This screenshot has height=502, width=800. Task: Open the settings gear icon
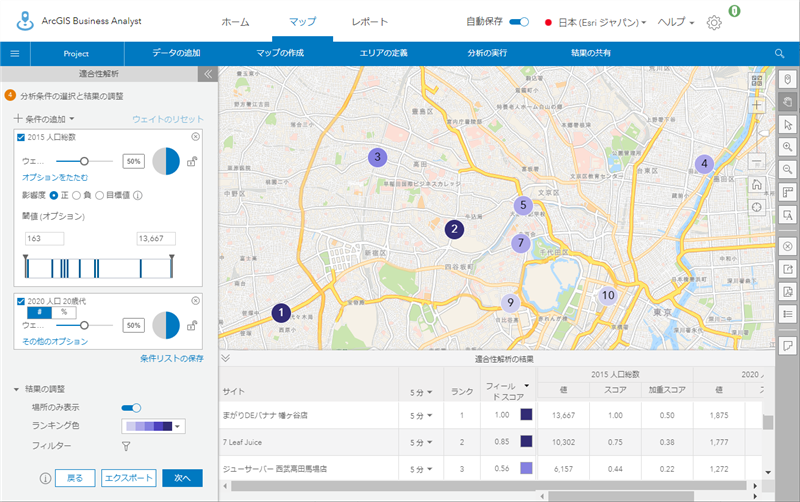[x=714, y=22]
